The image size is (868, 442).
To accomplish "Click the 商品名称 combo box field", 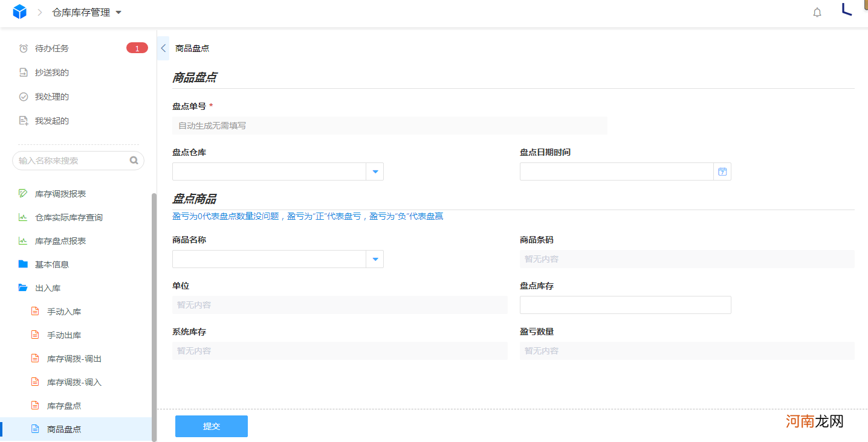I will [278, 259].
